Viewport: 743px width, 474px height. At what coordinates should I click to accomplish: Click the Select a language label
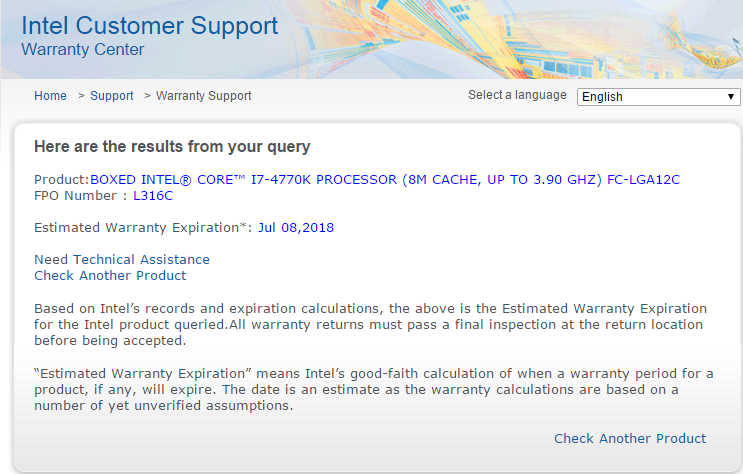click(517, 95)
